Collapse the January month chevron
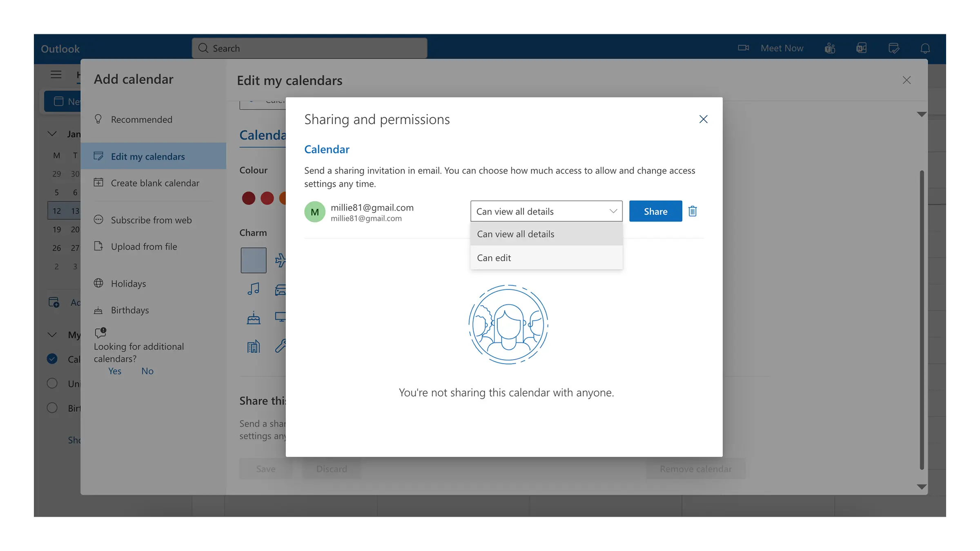The width and height of the screenshot is (980, 551). [x=52, y=134]
